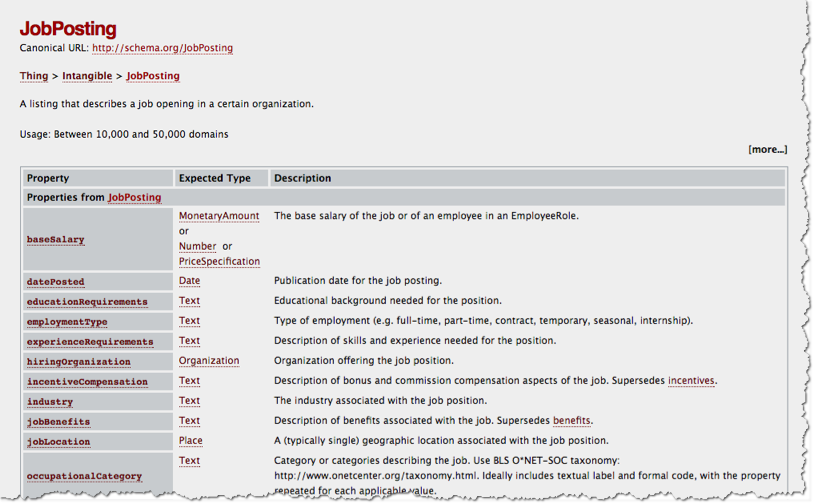
Task: Click 'Educational background needed for the position.'
Action: [388, 301]
